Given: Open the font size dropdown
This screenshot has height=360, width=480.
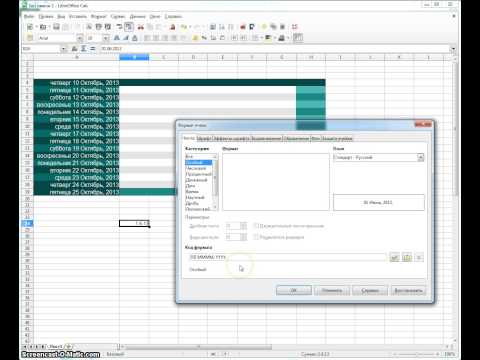Looking at the screenshot, I should [106, 38].
